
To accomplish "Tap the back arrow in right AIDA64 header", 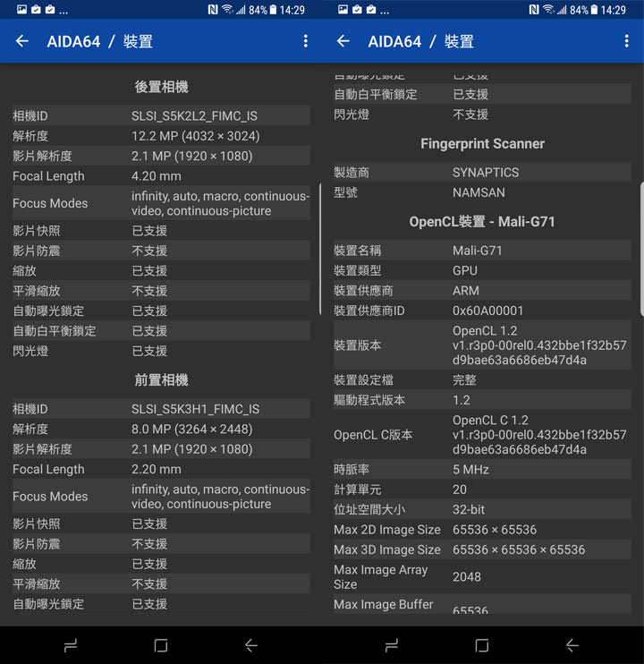I will pyautogui.click(x=343, y=41).
